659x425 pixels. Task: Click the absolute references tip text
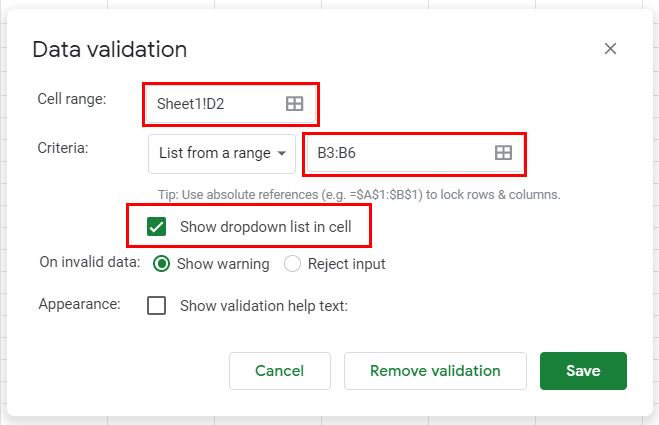click(x=359, y=194)
